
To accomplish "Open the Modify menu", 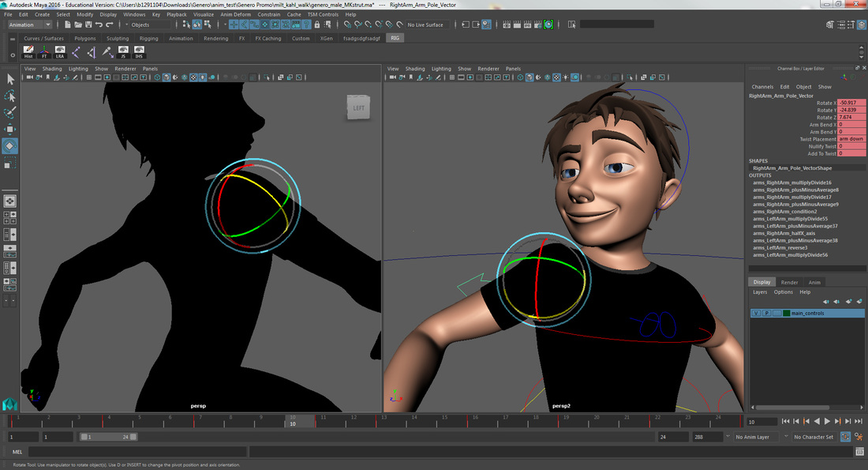I will [x=85, y=13].
